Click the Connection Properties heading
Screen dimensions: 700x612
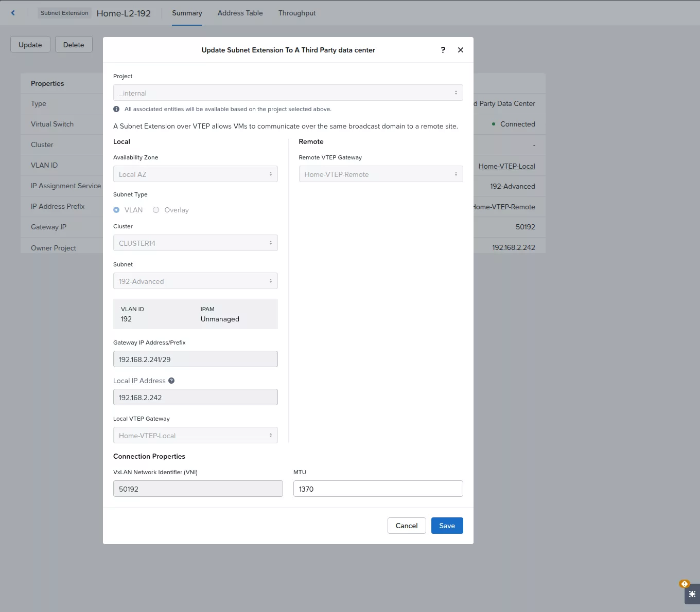tap(149, 456)
